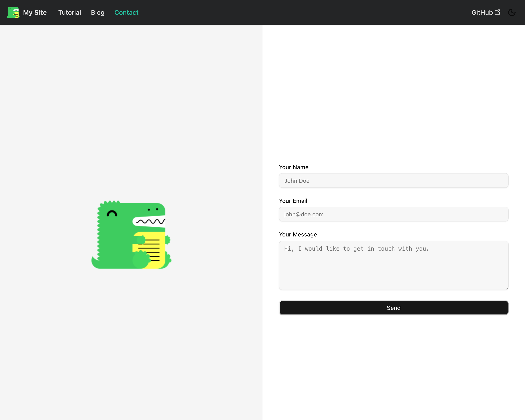Viewport: 525px width, 420px height.
Task: Open the GitHub link
Action: click(482, 13)
